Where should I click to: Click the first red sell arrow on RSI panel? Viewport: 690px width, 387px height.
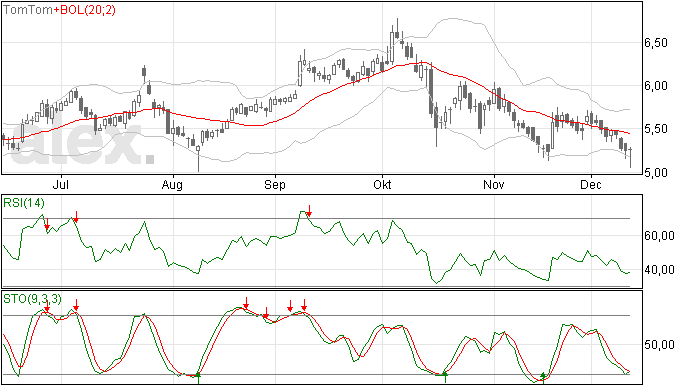[x=47, y=225]
